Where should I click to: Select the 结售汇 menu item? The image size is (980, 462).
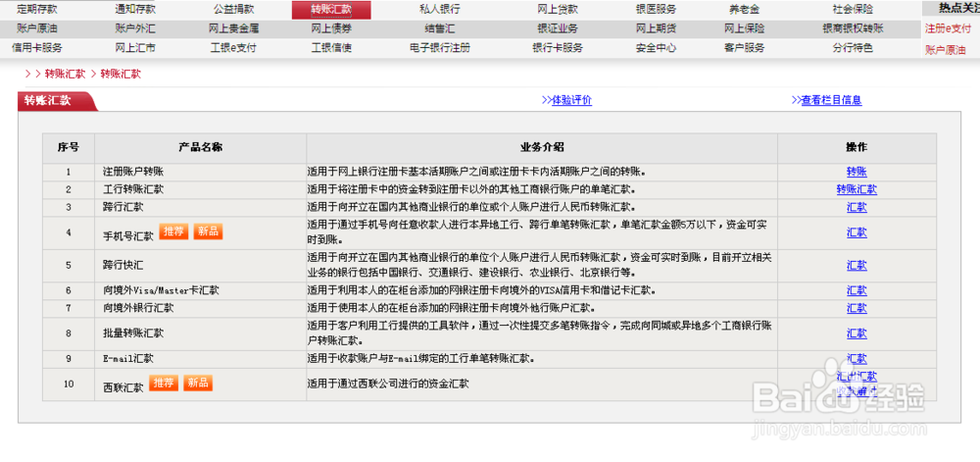pyautogui.click(x=440, y=28)
